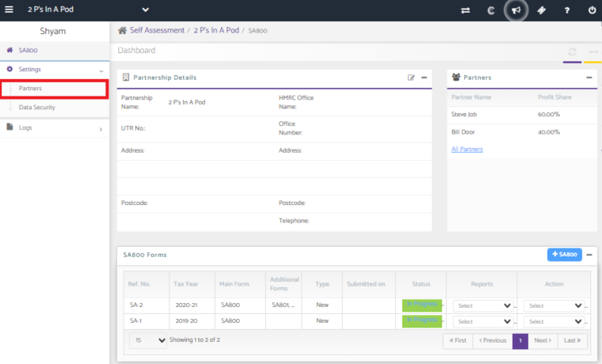Click the SA801 additional forms cell
Viewport: 602px width, 364px height.
[284, 305]
